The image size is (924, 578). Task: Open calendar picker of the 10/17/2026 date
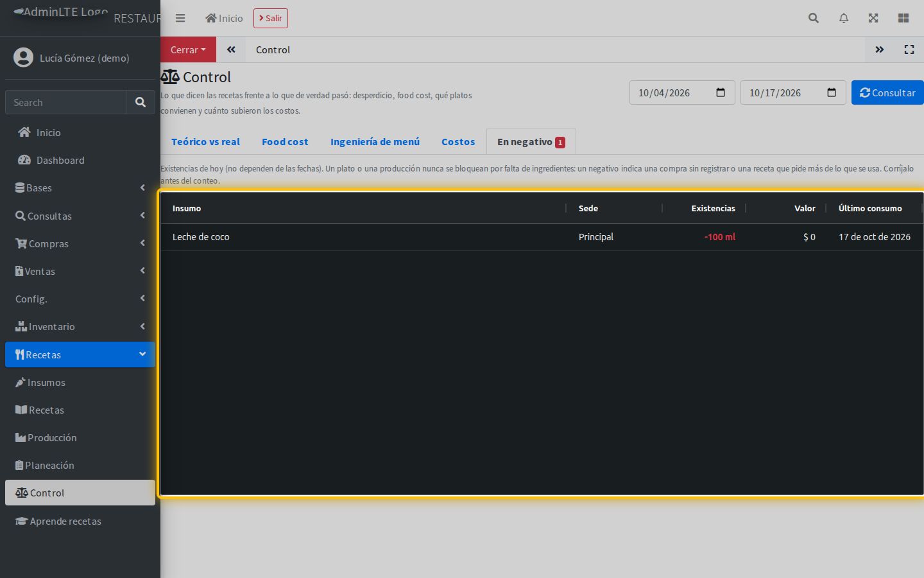(x=832, y=92)
